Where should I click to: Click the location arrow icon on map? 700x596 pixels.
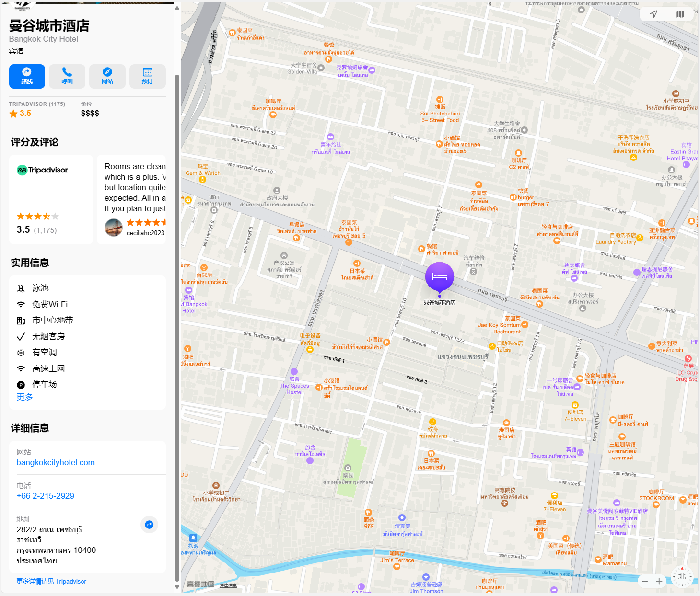pos(653,14)
